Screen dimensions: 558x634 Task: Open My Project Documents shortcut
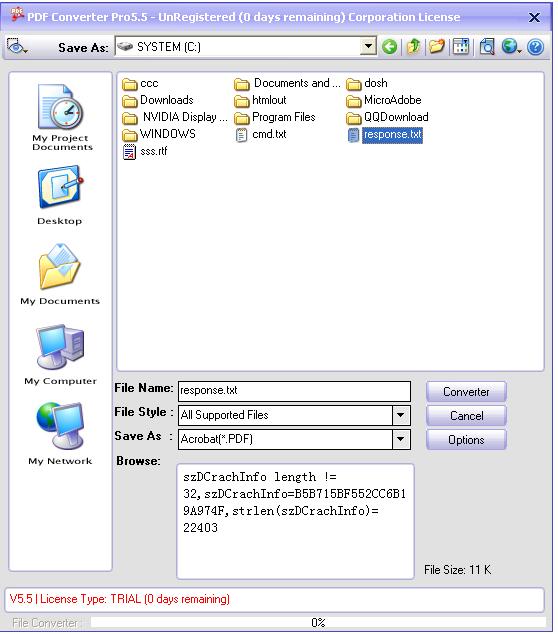(x=62, y=117)
